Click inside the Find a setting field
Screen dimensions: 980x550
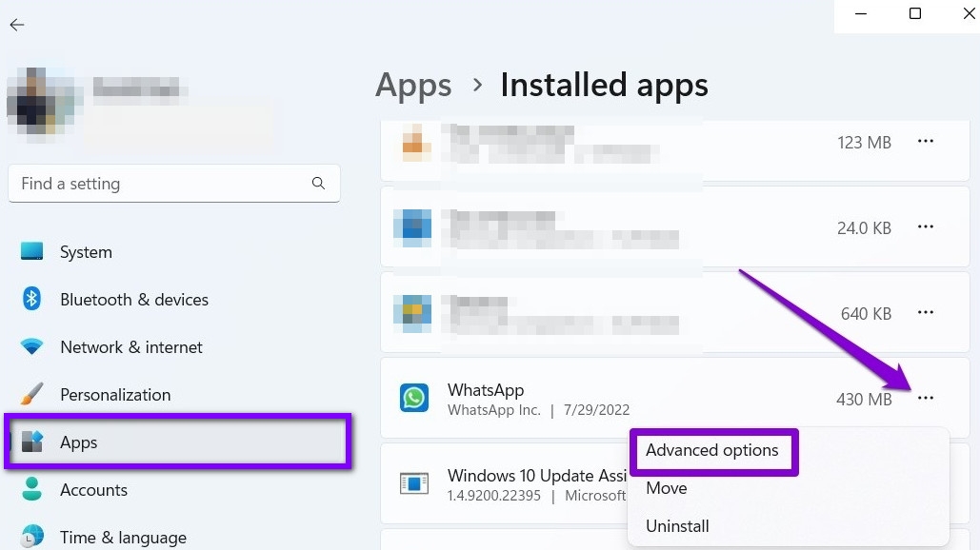click(143, 183)
